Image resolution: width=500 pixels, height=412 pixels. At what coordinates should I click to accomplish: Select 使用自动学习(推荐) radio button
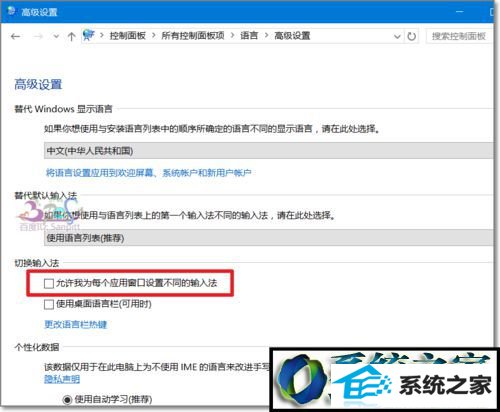(67, 400)
